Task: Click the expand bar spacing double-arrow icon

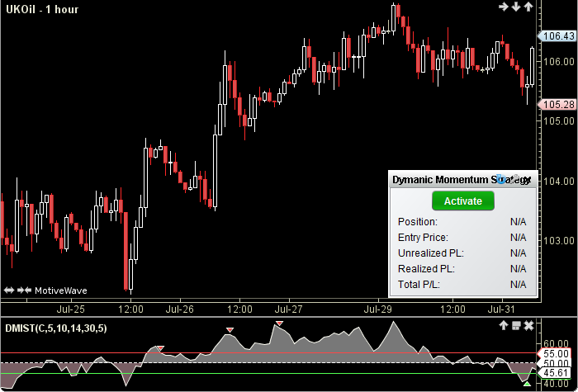Action: pyautogui.click(x=9, y=290)
